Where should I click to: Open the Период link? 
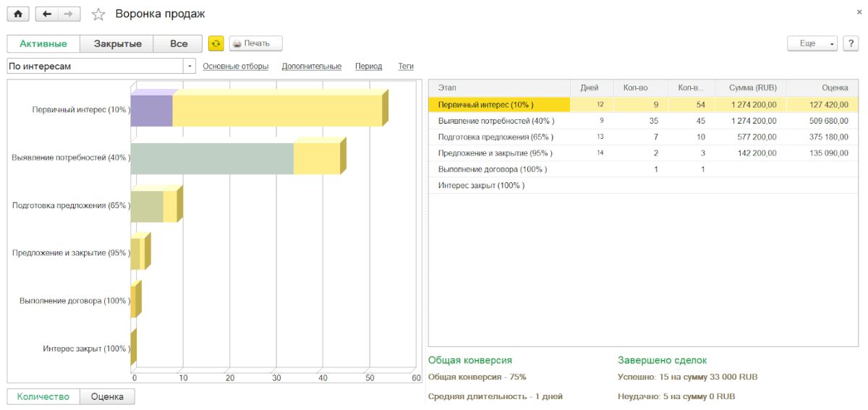coord(368,67)
